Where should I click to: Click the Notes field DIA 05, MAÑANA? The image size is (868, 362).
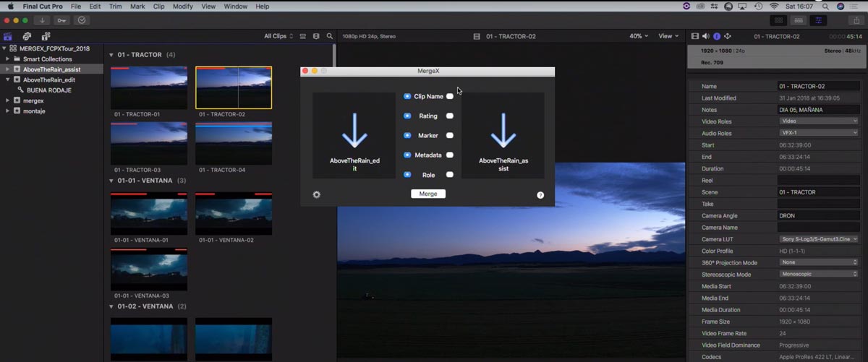click(x=818, y=110)
